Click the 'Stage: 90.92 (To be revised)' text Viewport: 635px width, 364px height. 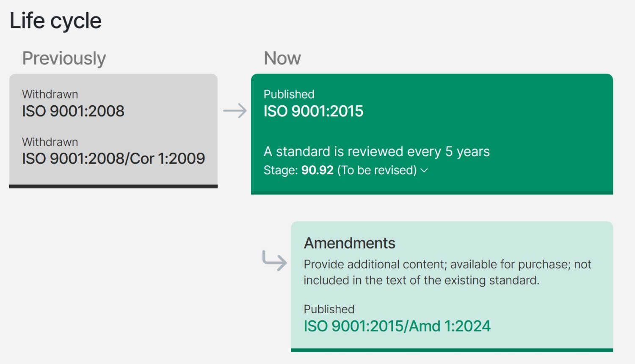340,170
